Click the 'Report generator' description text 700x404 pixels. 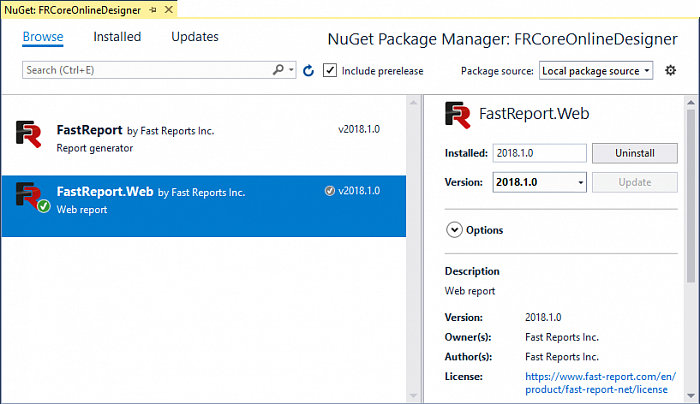click(95, 148)
